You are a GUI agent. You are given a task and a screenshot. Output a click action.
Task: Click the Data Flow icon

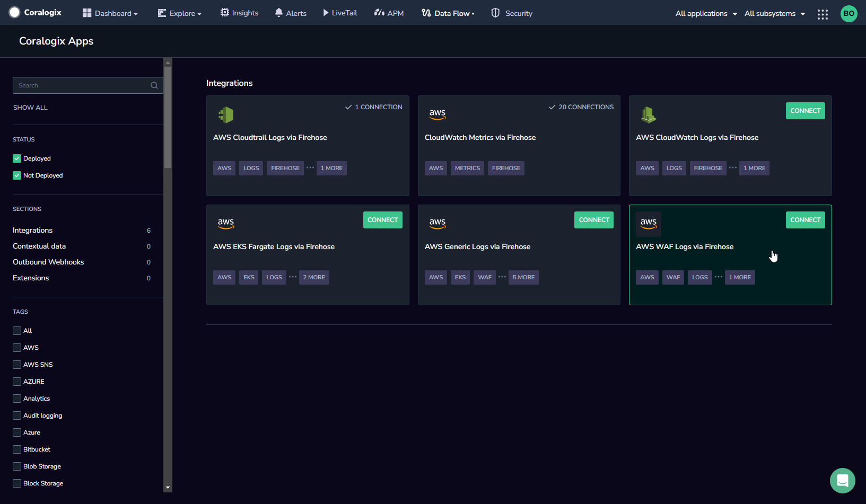pyautogui.click(x=426, y=13)
